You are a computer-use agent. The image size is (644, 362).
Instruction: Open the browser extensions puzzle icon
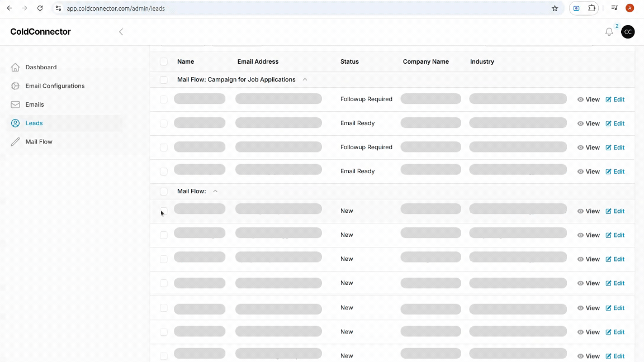pyautogui.click(x=592, y=8)
